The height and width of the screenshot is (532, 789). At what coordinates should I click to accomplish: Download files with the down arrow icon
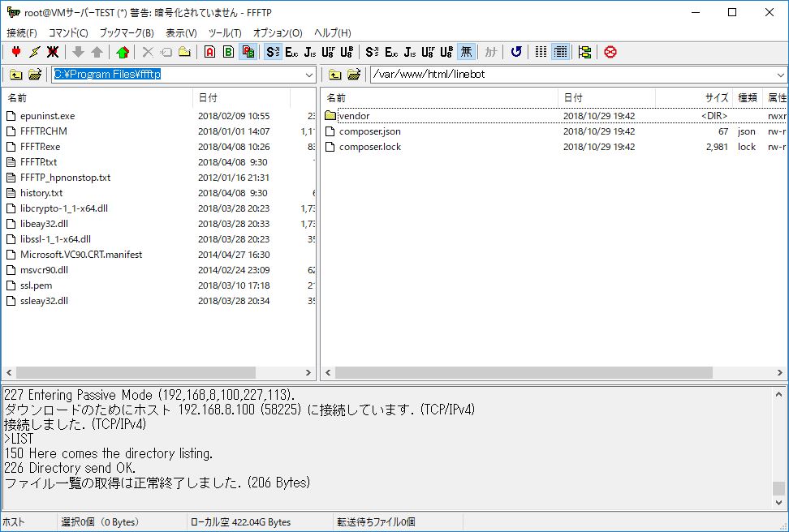point(78,51)
